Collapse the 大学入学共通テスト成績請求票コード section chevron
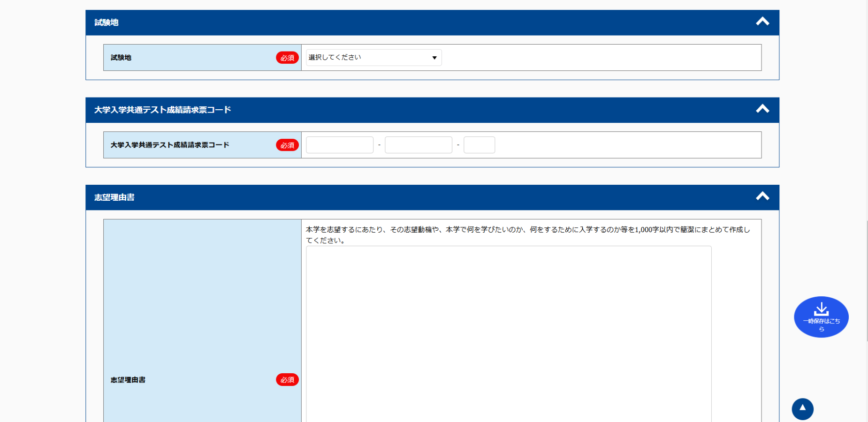Image resolution: width=868 pixels, height=422 pixels. pyautogui.click(x=762, y=109)
